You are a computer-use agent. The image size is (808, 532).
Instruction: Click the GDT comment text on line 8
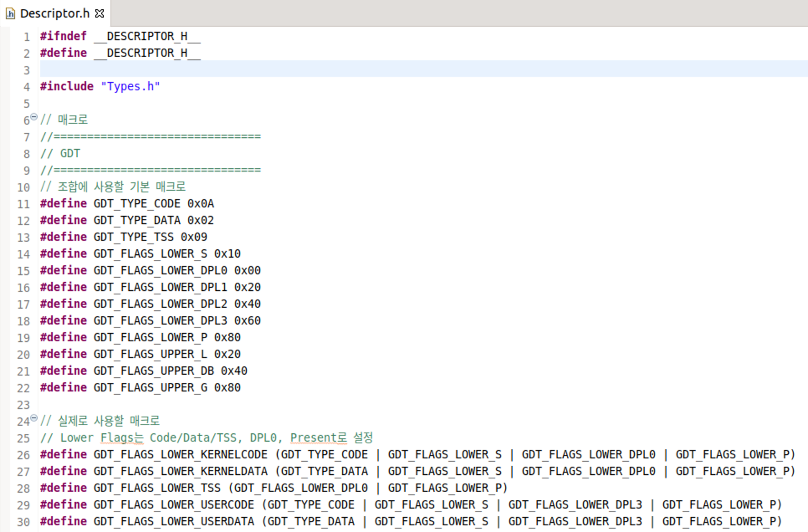coord(69,153)
